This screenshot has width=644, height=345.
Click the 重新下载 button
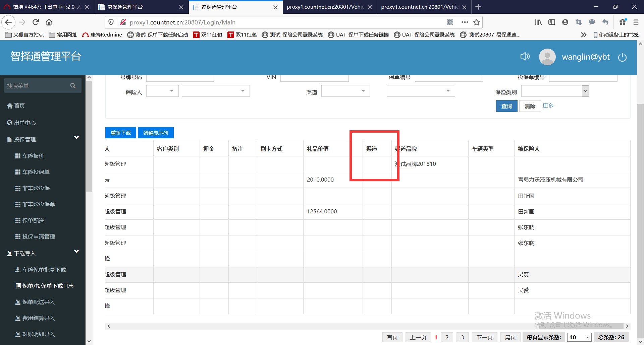(x=121, y=133)
